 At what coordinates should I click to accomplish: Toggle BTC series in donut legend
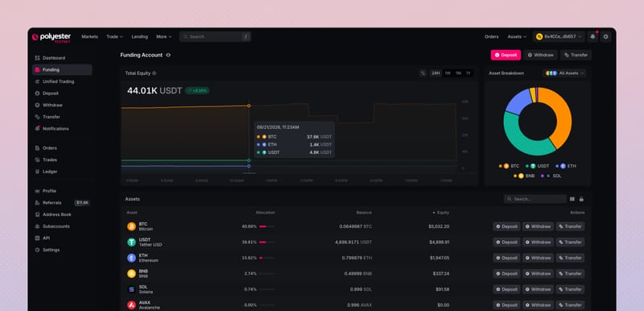pyautogui.click(x=509, y=166)
